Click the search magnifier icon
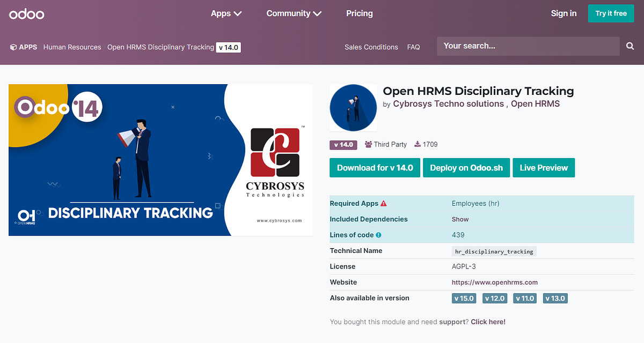The image size is (644, 343). (630, 46)
